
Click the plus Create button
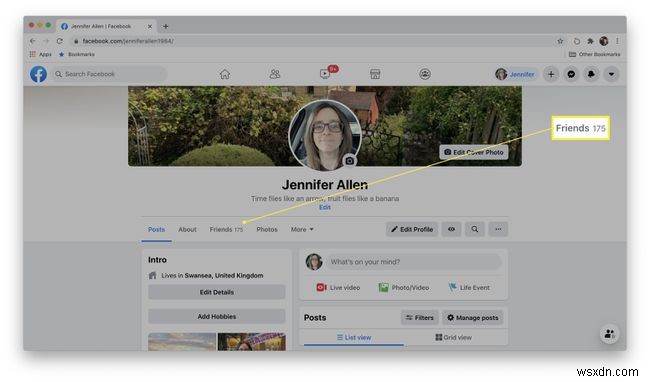pyautogui.click(x=551, y=74)
